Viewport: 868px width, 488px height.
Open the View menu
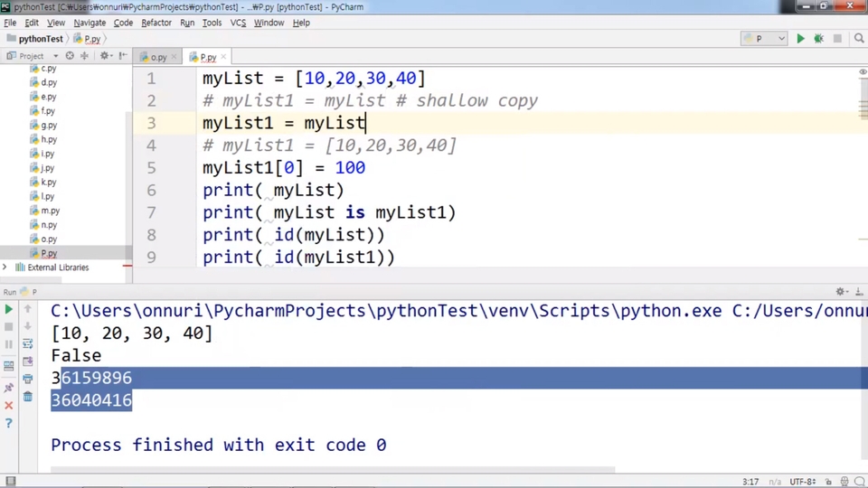pyautogui.click(x=56, y=23)
